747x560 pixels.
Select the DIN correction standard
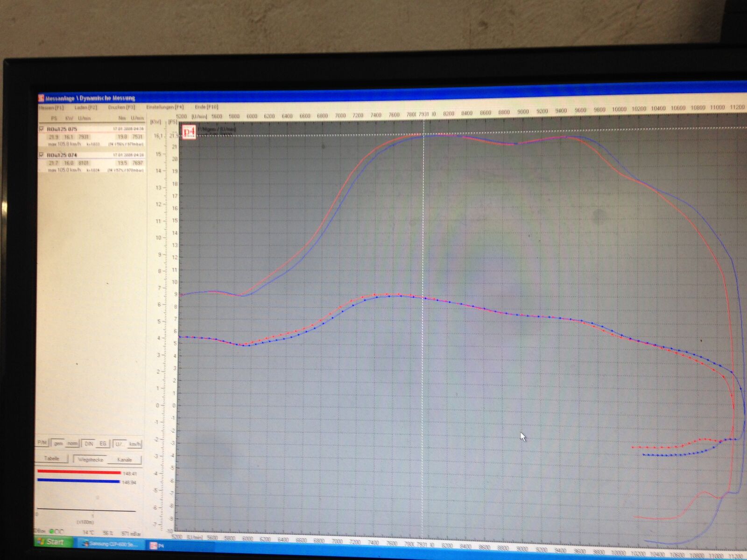click(89, 444)
